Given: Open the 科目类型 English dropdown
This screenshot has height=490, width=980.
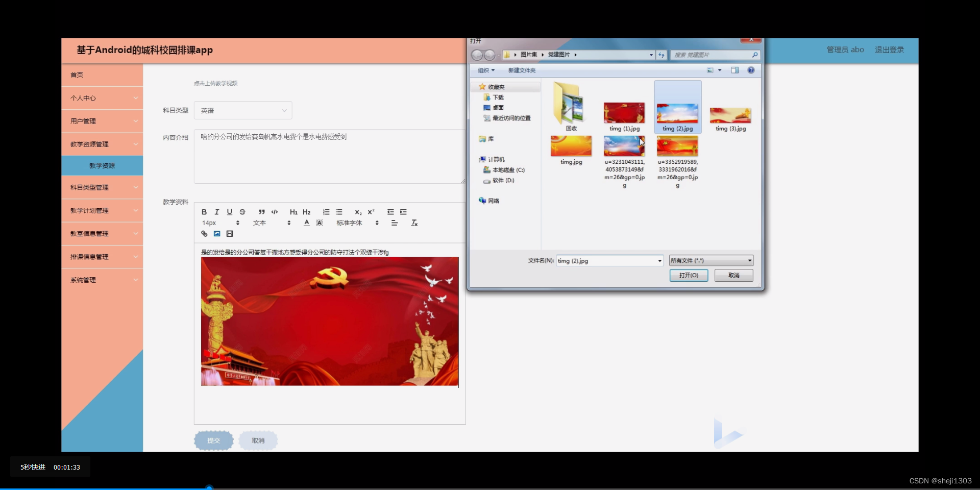Looking at the screenshot, I should tap(242, 110).
